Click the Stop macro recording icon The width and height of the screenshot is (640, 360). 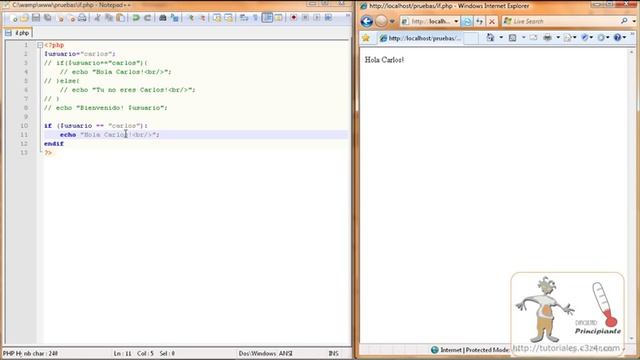point(305,18)
